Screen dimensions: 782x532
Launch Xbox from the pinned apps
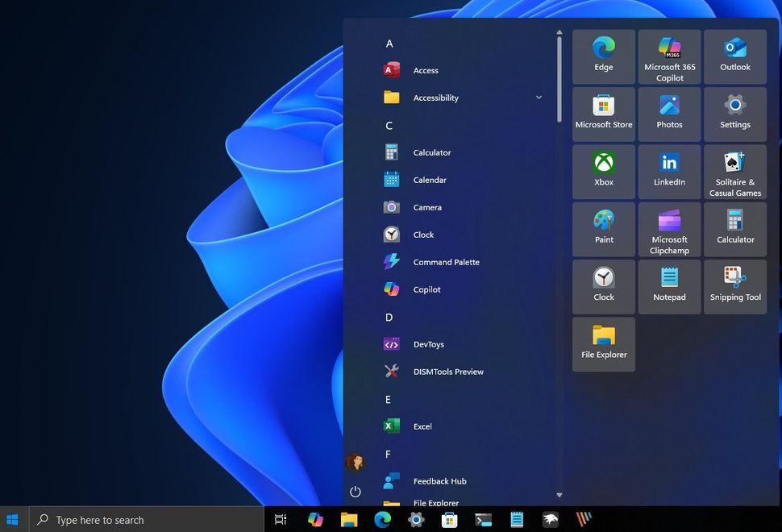(603, 171)
